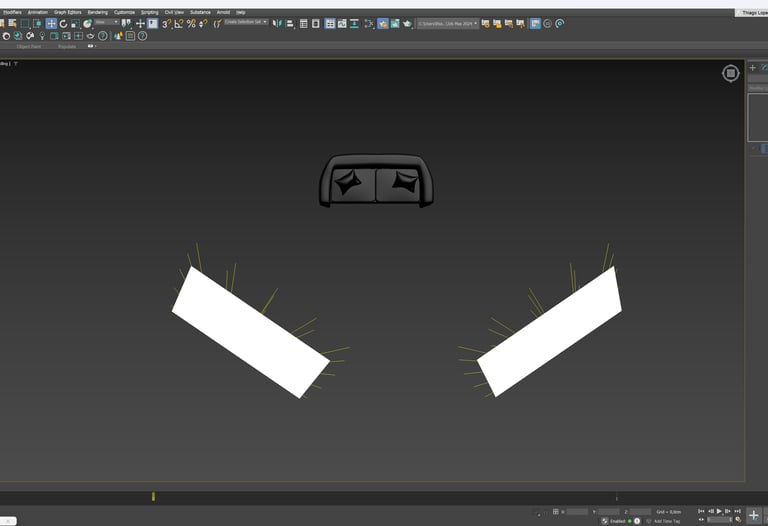Image resolution: width=768 pixels, height=526 pixels.
Task: Click the Add Time Tag label
Action: (x=667, y=521)
